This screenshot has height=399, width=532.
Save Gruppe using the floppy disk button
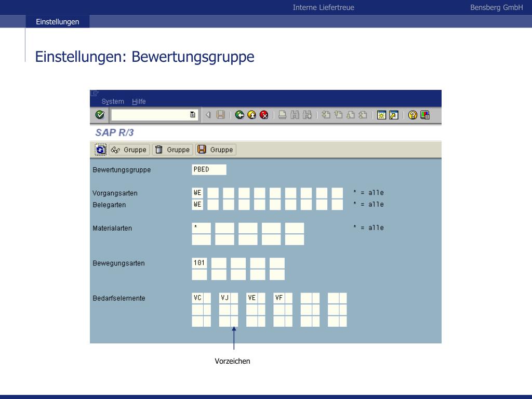(x=216, y=150)
